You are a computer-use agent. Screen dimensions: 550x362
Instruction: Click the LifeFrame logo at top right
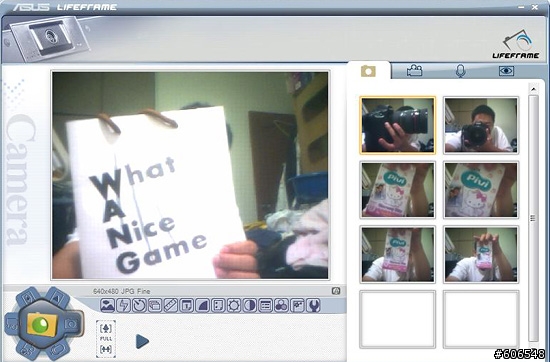pos(516,45)
